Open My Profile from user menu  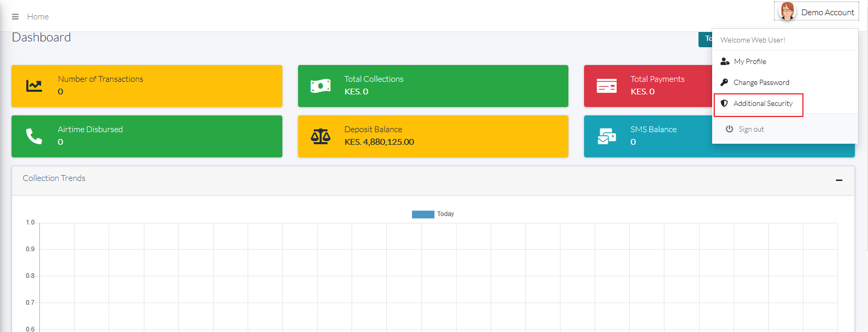point(749,61)
